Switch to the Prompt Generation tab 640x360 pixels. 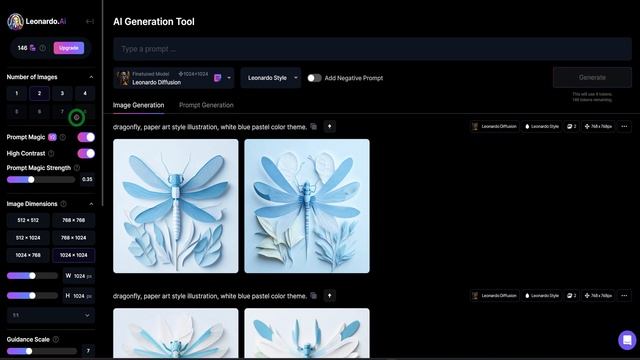pyautogui.click(x=206, y=105)
